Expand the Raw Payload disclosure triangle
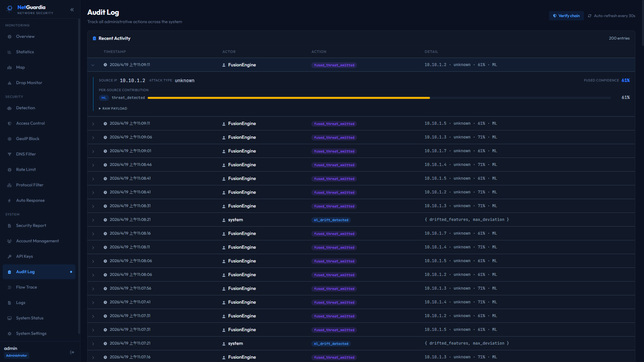This screenshot has height=362, width=644. (x=100, y=109)
